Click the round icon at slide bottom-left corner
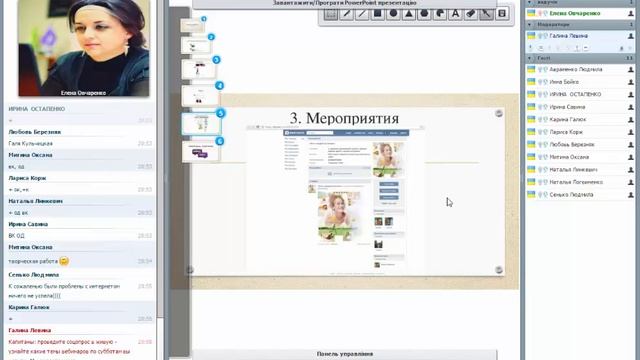 pos(190,270)
